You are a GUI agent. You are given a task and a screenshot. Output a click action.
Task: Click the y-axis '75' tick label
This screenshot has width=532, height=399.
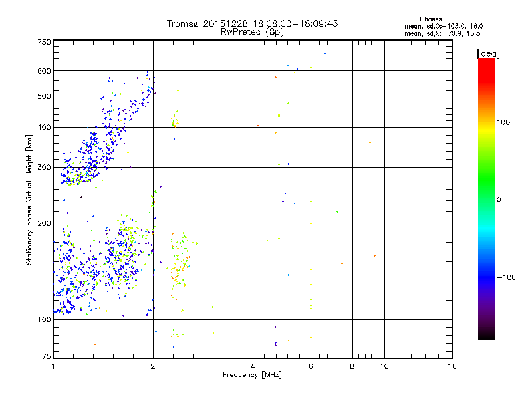tap(47, 356)
